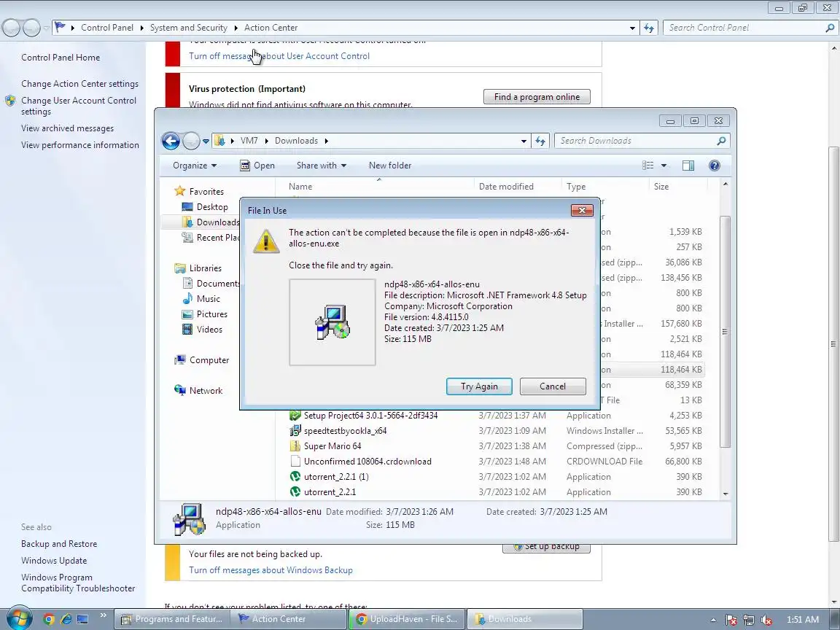Open Windows Update link
The height and width of the screenshot is (630, 840).
pos(53,560)
